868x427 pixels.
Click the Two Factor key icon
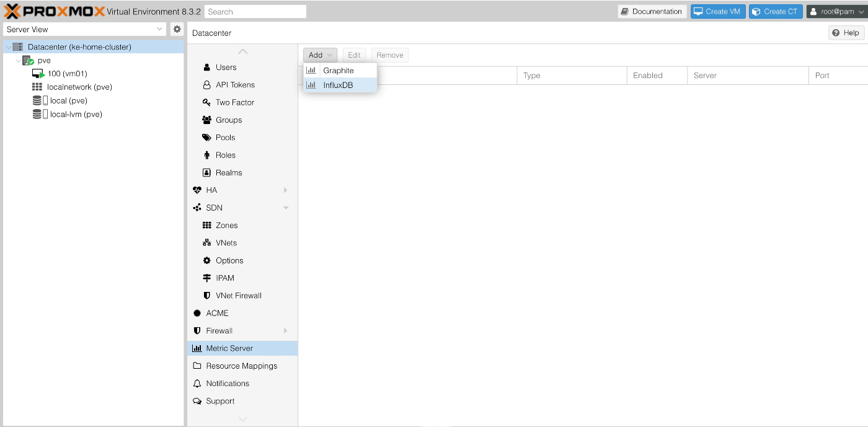point(207,102)
